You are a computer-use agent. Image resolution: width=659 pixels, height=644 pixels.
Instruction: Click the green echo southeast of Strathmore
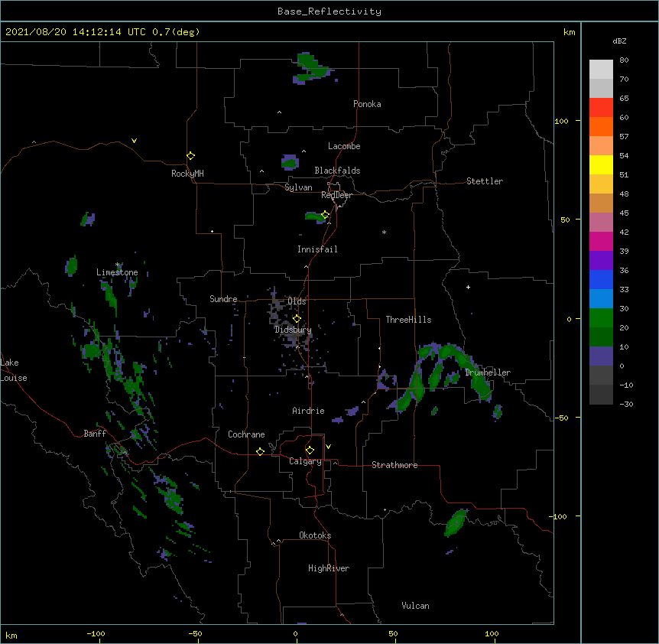[456, 522]
